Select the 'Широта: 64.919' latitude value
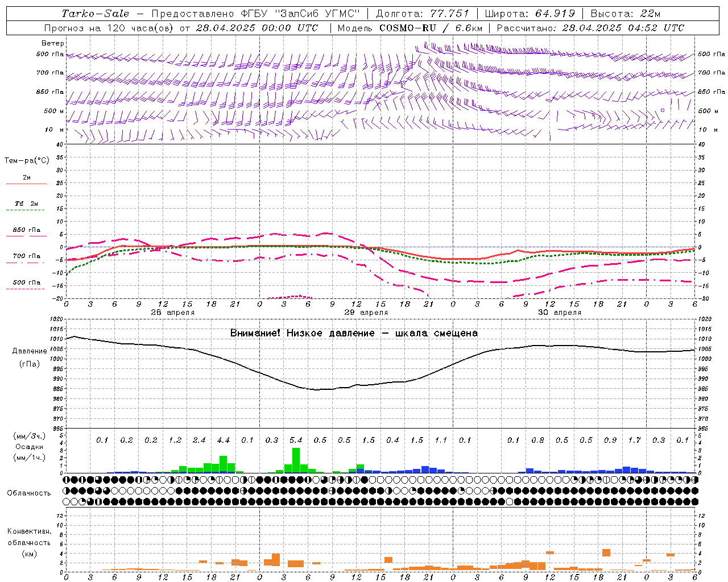Screen dimensions: 728x582 [530, 14]
